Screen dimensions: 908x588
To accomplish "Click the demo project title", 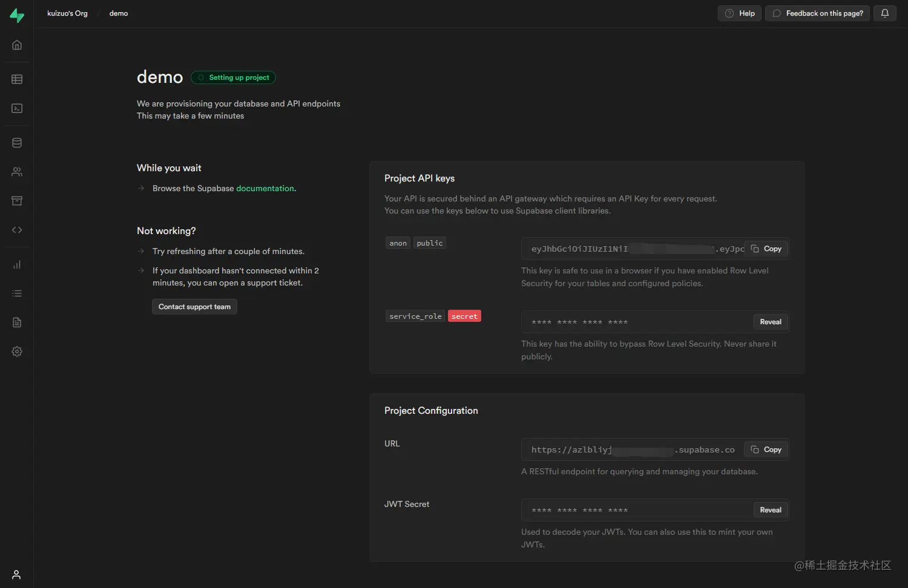I will (x=160, y=77).
